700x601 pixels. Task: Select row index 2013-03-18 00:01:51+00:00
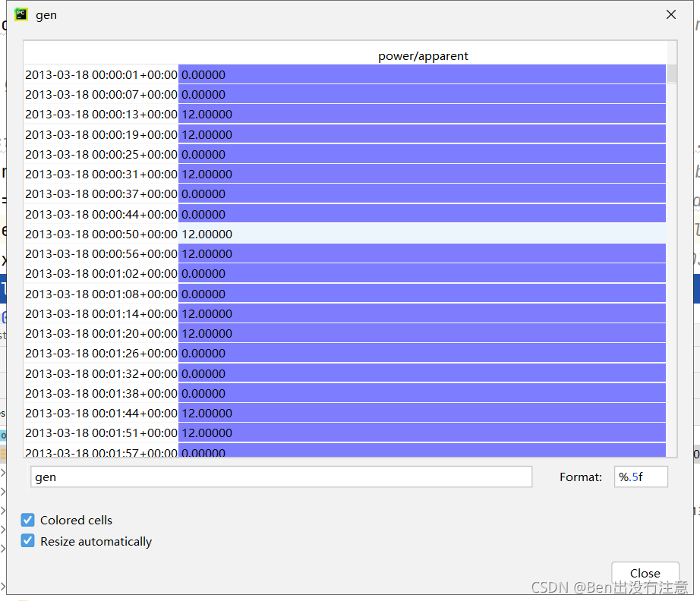[101, 433]
